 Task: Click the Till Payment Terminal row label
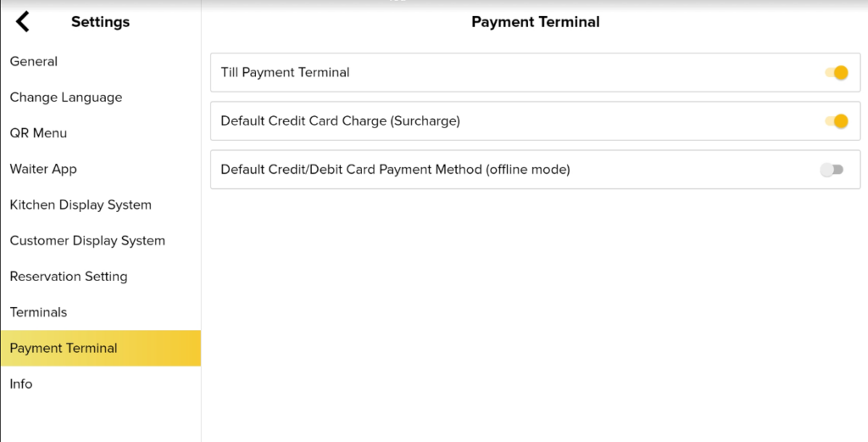285,73
